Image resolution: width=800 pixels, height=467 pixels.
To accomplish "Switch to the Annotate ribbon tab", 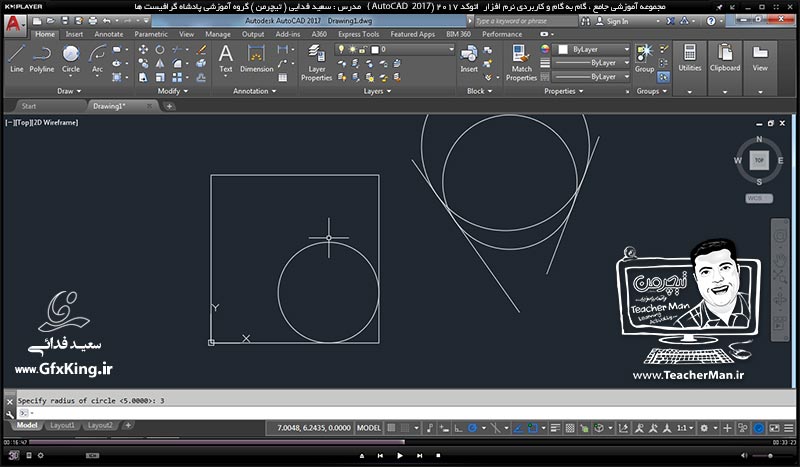I will [109, 34].
